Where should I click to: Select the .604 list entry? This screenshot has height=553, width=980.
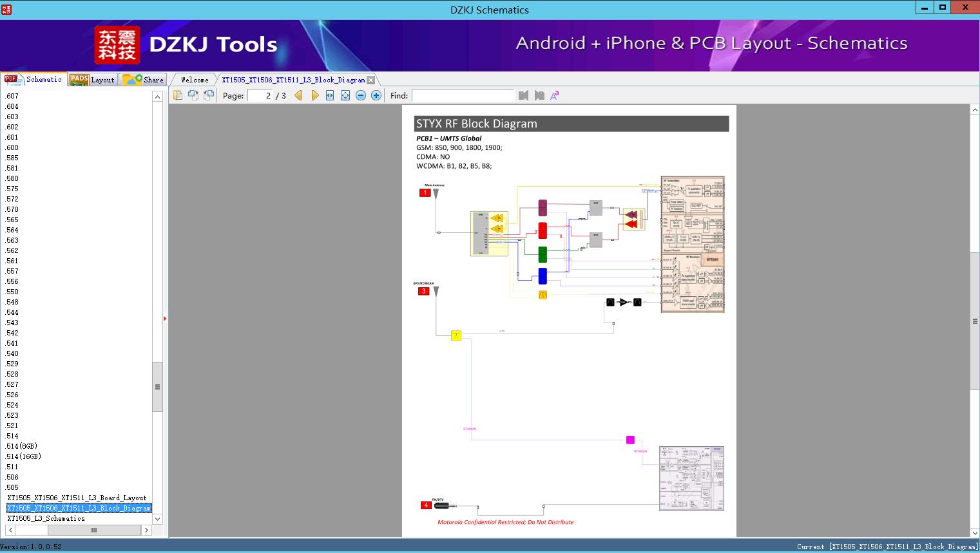12,106
